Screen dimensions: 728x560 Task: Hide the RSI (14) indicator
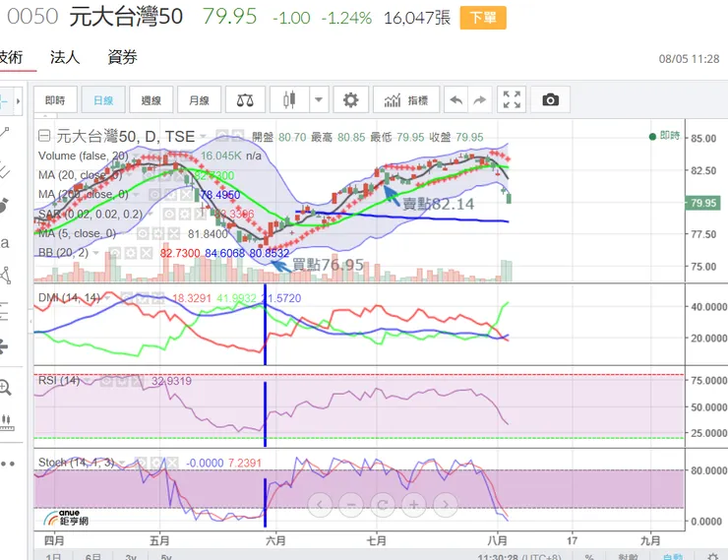(x=106, y=381)
